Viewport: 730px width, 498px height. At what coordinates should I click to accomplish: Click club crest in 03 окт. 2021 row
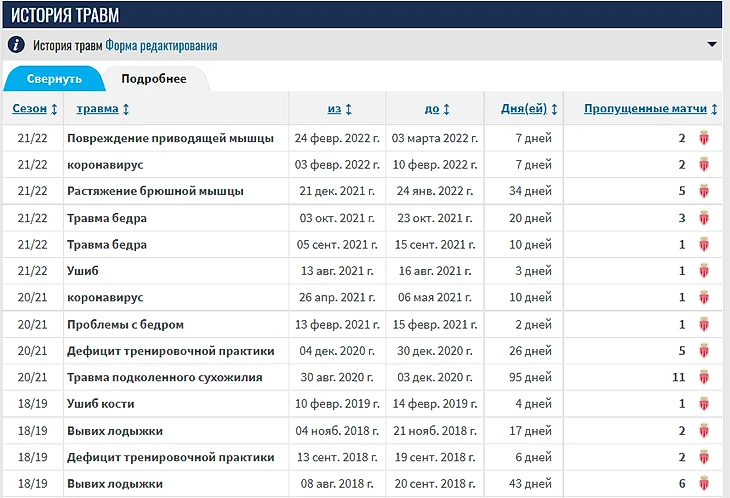point(703,218)
